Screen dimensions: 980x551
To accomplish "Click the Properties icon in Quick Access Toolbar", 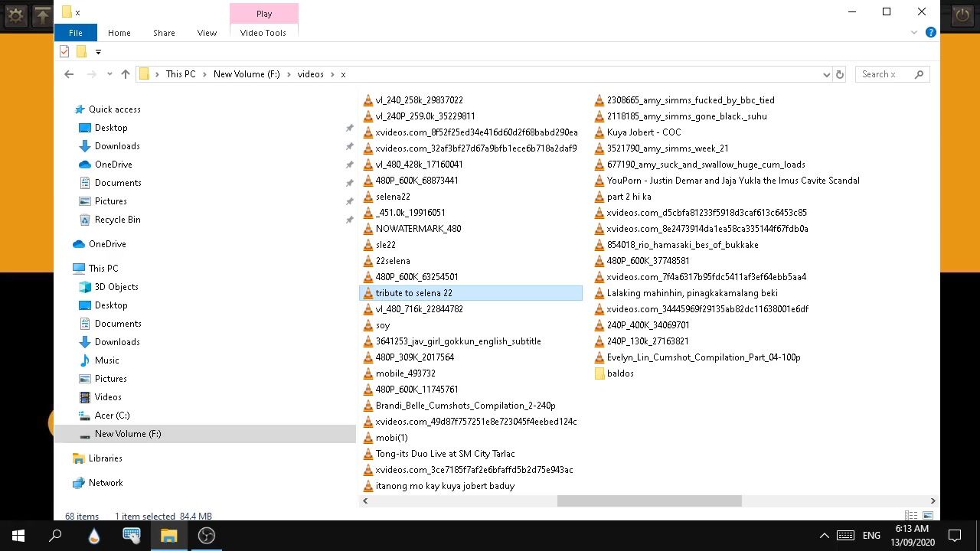I will click(x=64, y=52).
